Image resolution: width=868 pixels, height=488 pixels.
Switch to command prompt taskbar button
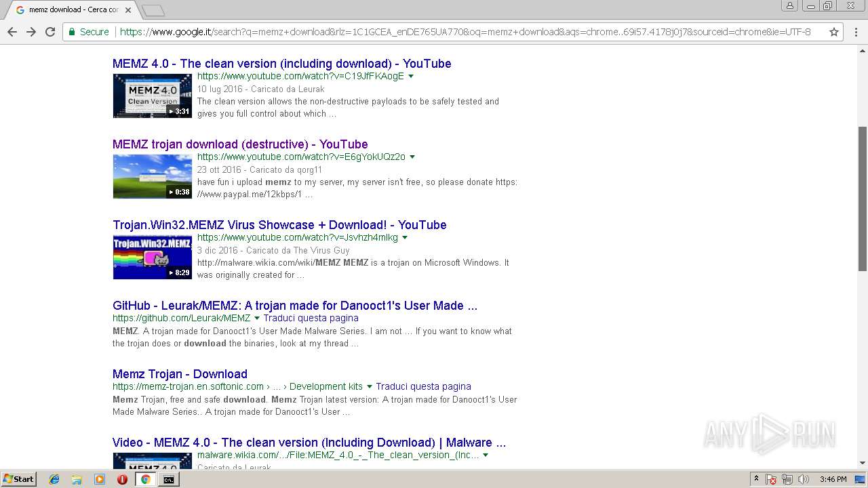click(x=168, y=479)
